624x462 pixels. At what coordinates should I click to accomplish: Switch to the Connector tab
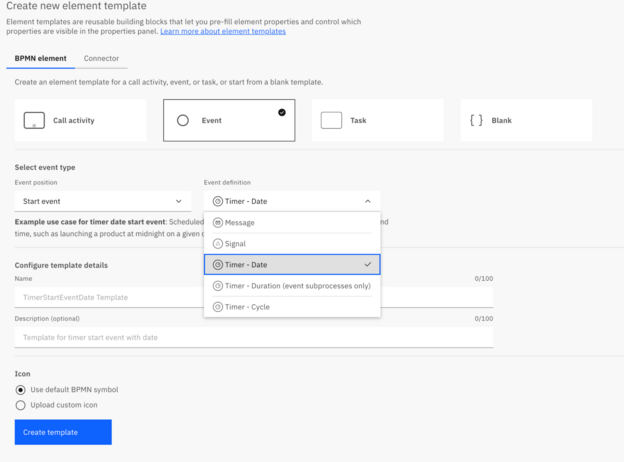point(101,59)
